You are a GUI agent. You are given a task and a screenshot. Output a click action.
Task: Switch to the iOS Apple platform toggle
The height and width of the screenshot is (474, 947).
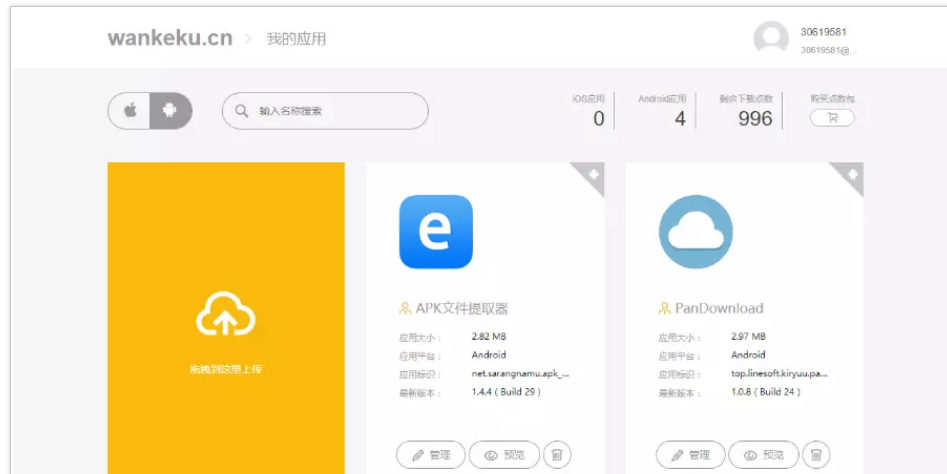[x=130, y=111]
